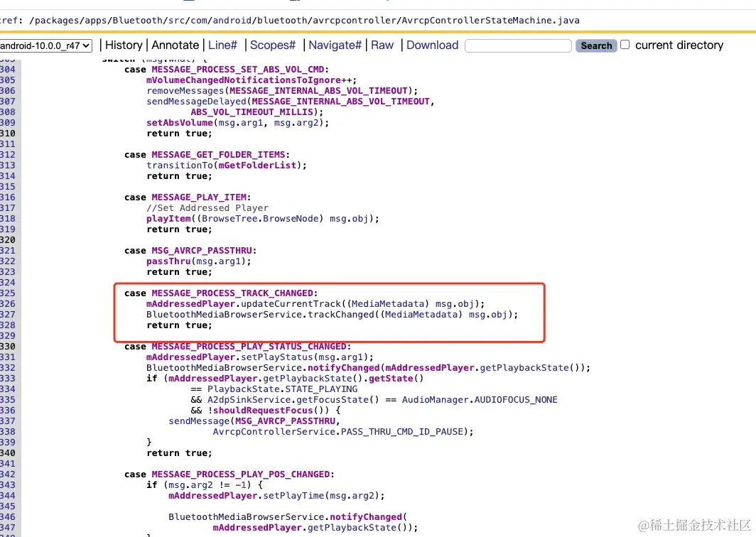Click updateCurrentTrack method name
The image size is (756, 537).
(x=291, y=304)
